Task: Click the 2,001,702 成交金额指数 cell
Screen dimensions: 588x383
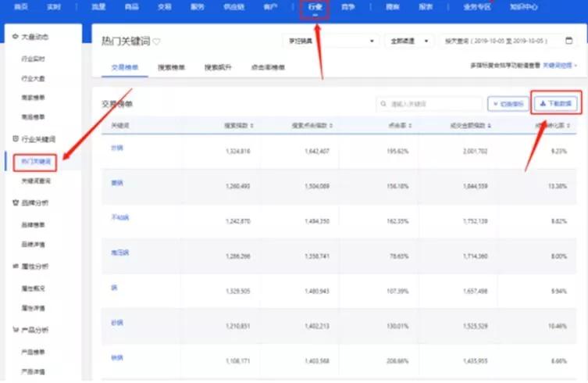Action: [x=475, y=152]
